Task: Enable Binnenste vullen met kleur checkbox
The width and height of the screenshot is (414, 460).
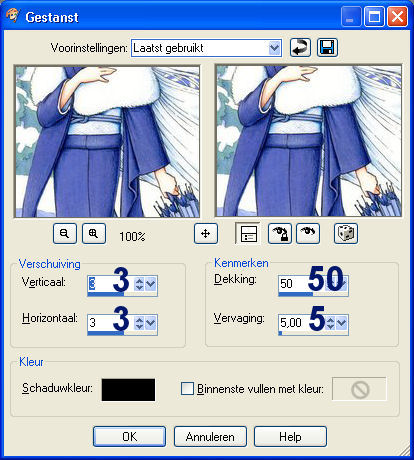Action: tap(187, 389)
